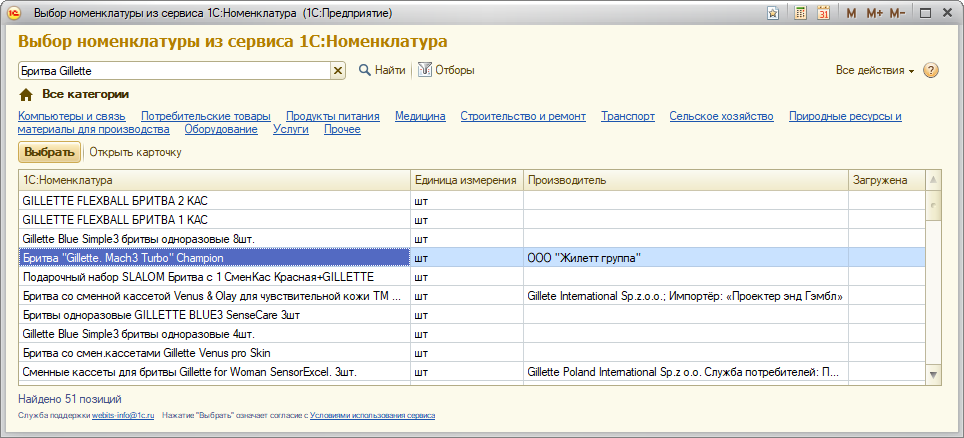Open category Медицина
Viewport: 964px width, 438px height.
[x=420, y=116]
